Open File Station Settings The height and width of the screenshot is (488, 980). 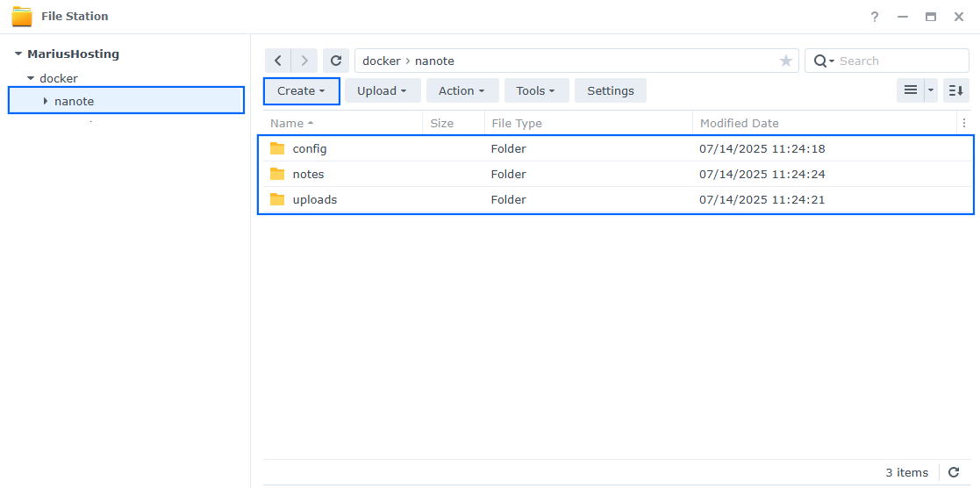point(611,90)
